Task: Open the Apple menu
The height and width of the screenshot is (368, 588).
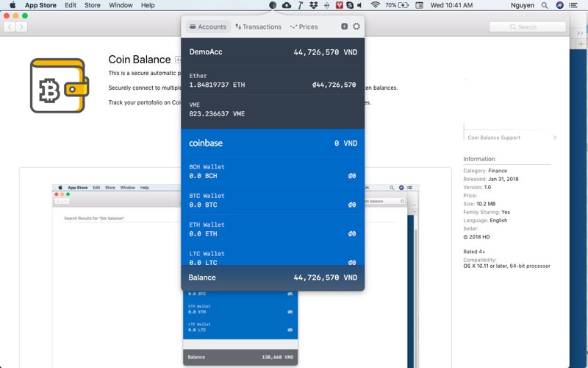Action: pos(12,5)
